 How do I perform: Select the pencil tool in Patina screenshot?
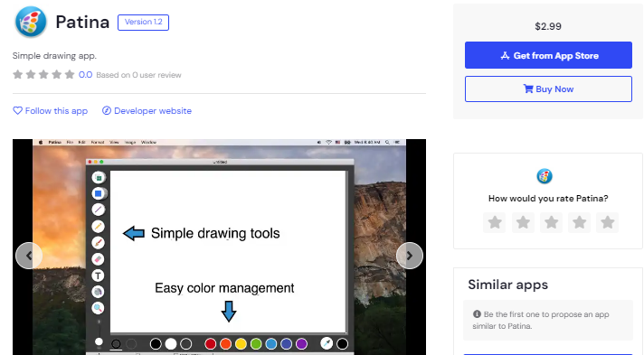(x=99, y=226)
